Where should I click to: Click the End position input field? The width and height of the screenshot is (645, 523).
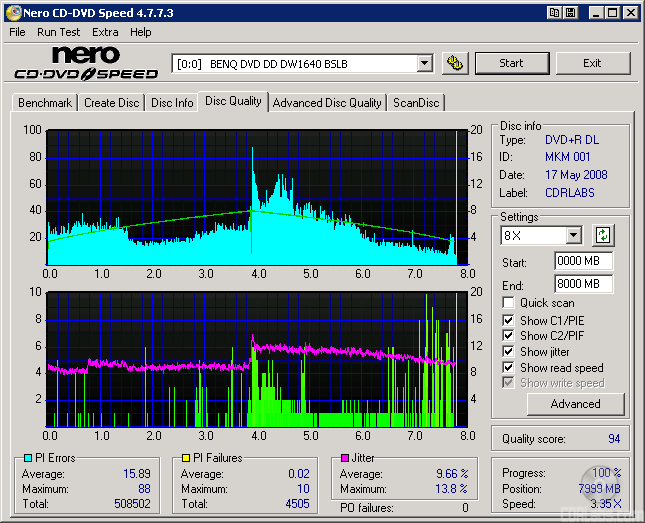tap(583, 284)
